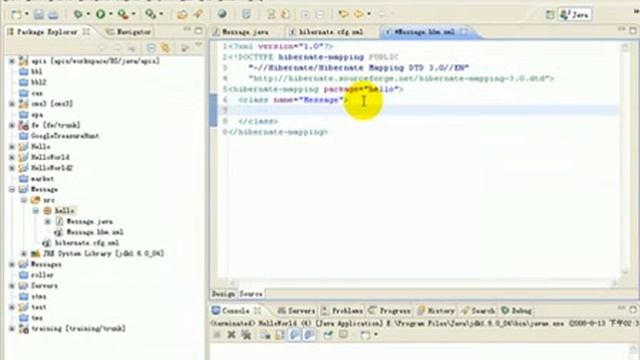The image size is (640, 360).
Task: Expand the cms3 project node
Action: tap(12, 104)
